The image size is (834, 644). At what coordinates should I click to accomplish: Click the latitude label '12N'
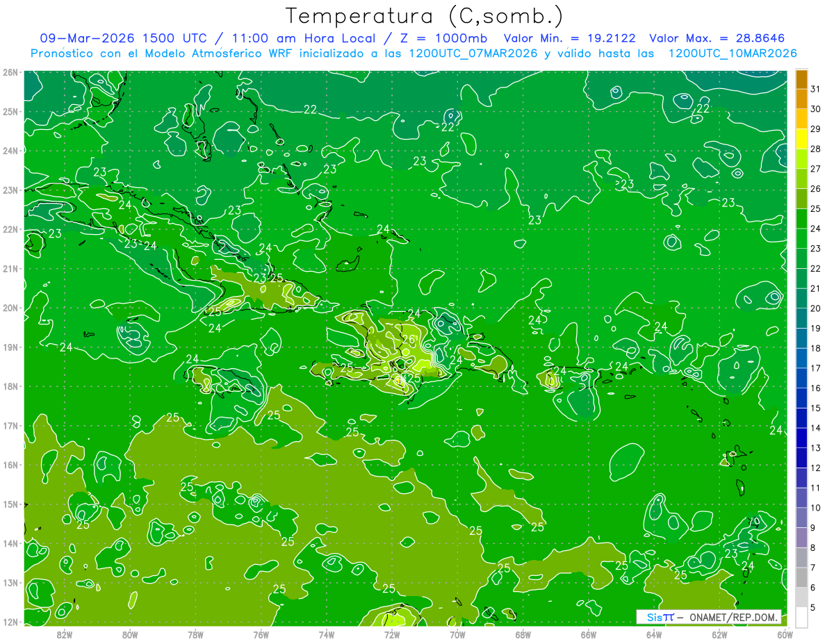coord(10,622)
